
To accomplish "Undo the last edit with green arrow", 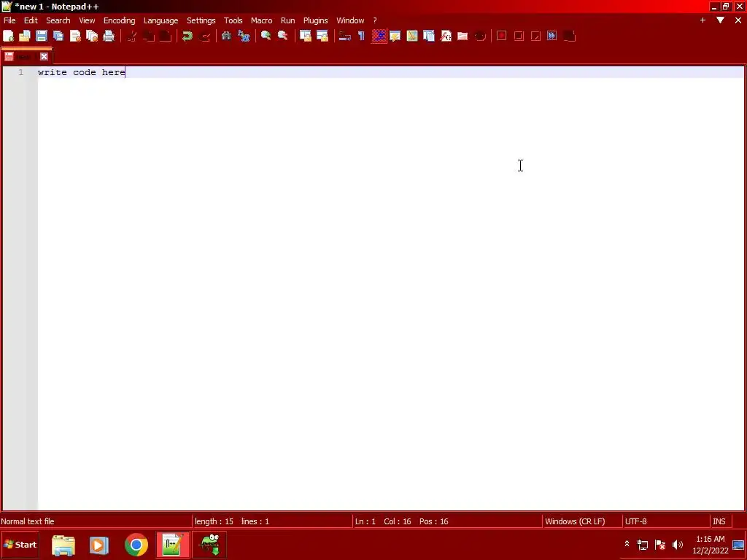I will coord(187,36).
